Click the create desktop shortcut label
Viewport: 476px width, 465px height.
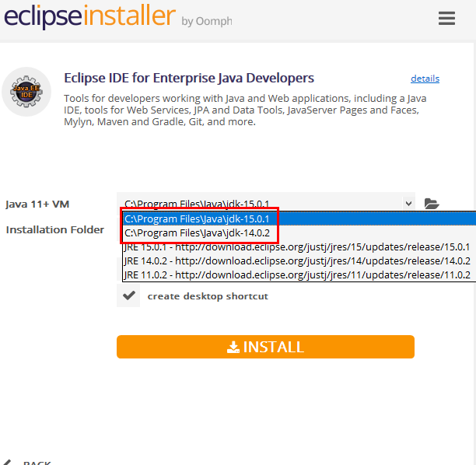click(208, 296)
